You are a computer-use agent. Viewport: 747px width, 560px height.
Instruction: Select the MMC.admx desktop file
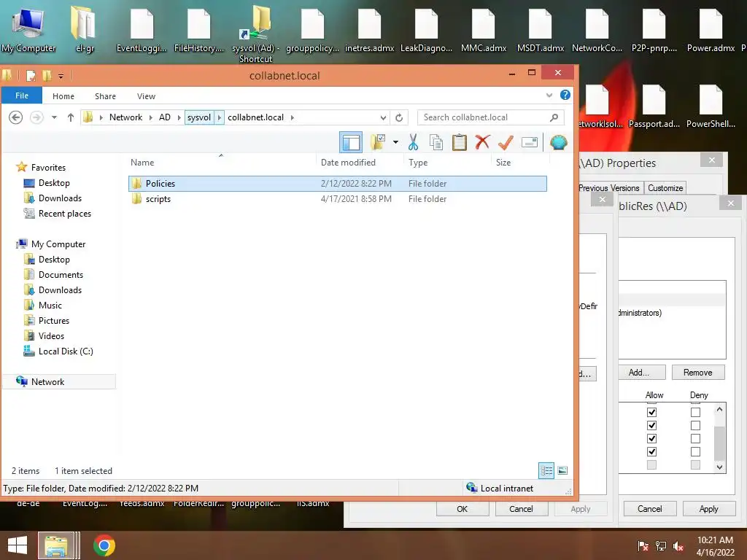click(x=483, y=29)
